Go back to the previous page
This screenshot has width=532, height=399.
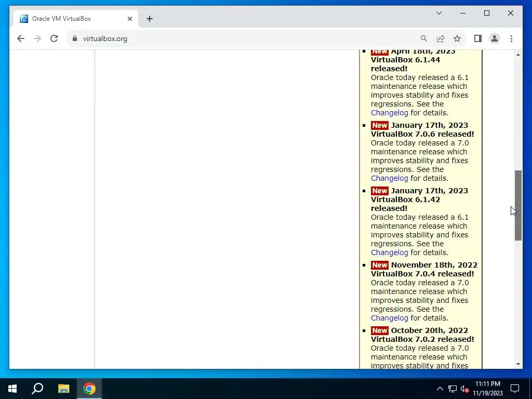21,38
